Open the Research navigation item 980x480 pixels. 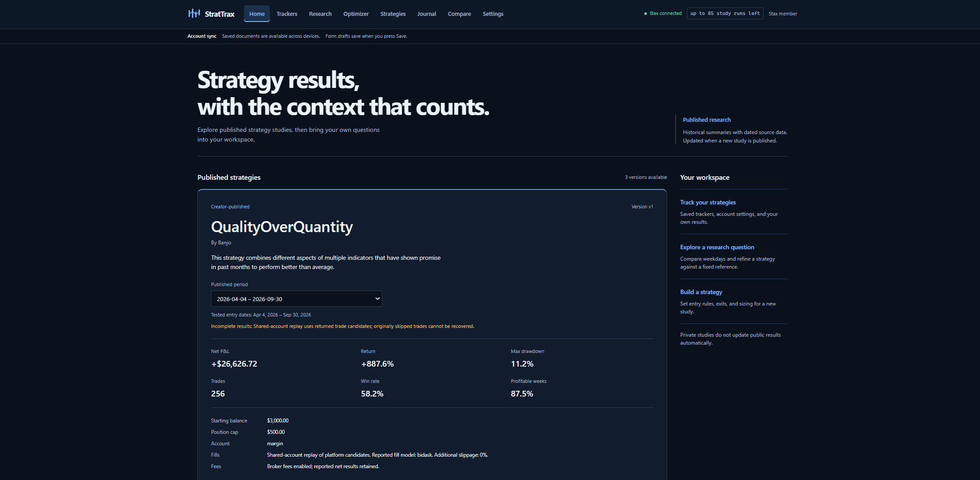coord(320,14)
